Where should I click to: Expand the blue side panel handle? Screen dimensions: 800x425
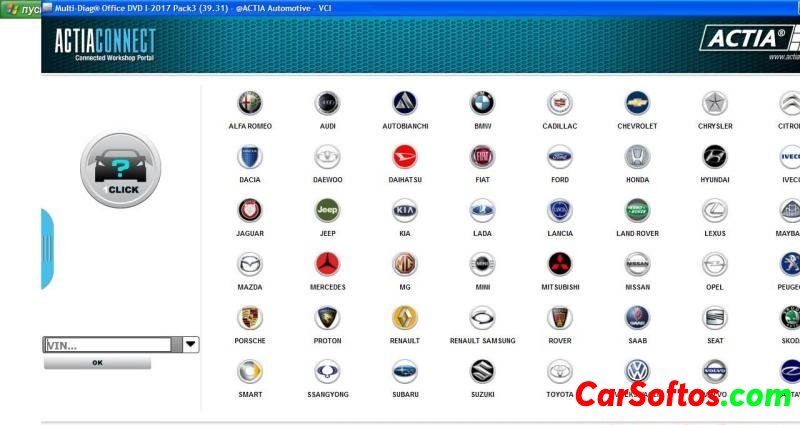(x=46, y=249)
